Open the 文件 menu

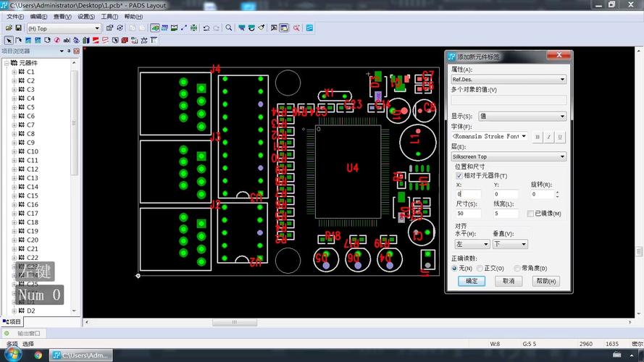pos(14,17)
